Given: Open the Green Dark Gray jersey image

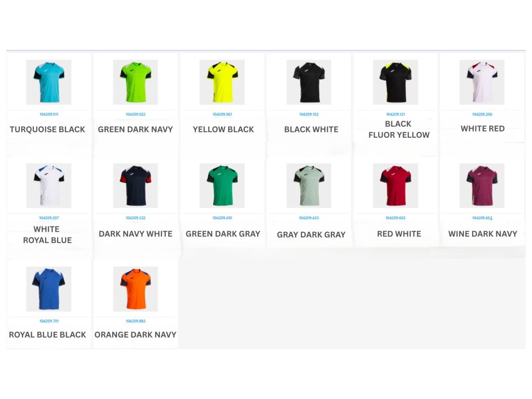Looking at the screenshot, I should pos(222,185).
